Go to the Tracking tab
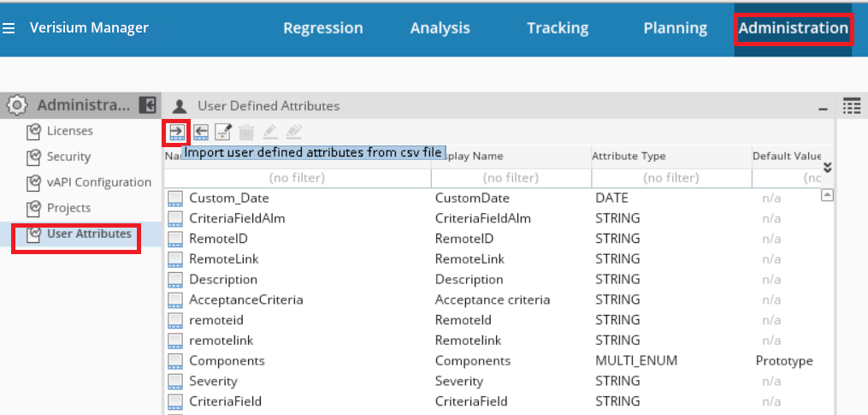 point(558,28)
